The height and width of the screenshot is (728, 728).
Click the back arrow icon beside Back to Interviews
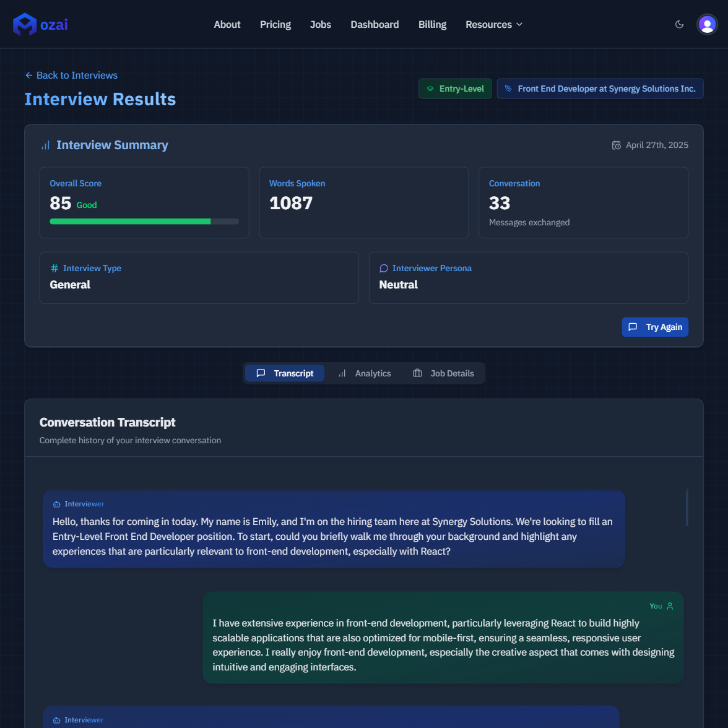coord(28,76)
